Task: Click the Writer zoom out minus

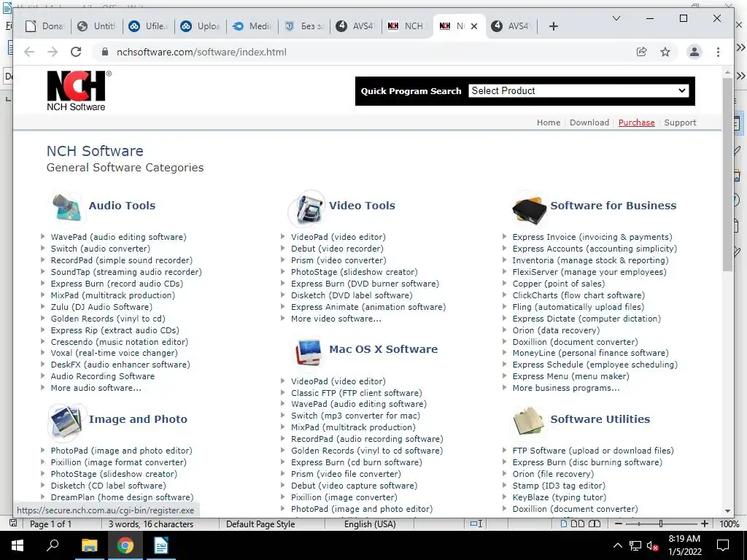Action: click(x=619, y=524)
